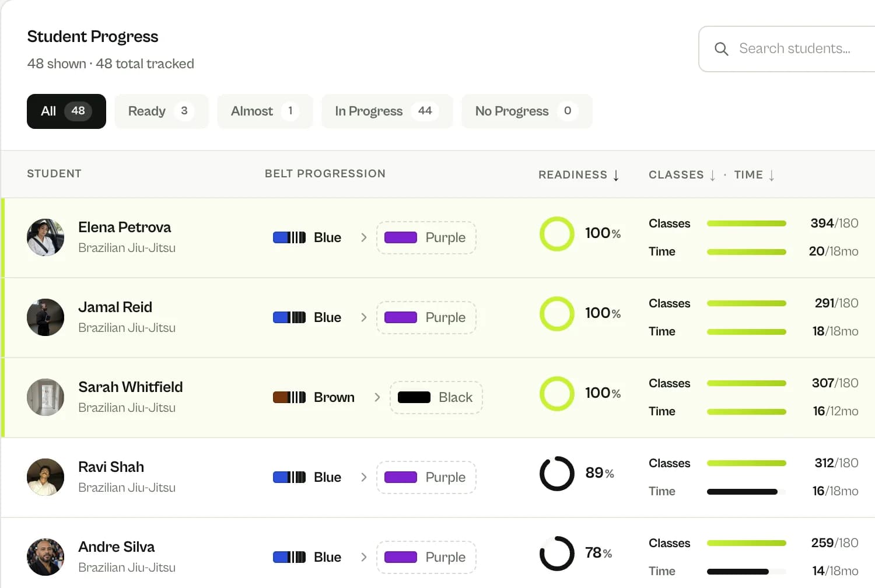Screen dimensions: 875x588
Task: Click Andre Silva's 14/18mo time value
Action: click(835, 571)
